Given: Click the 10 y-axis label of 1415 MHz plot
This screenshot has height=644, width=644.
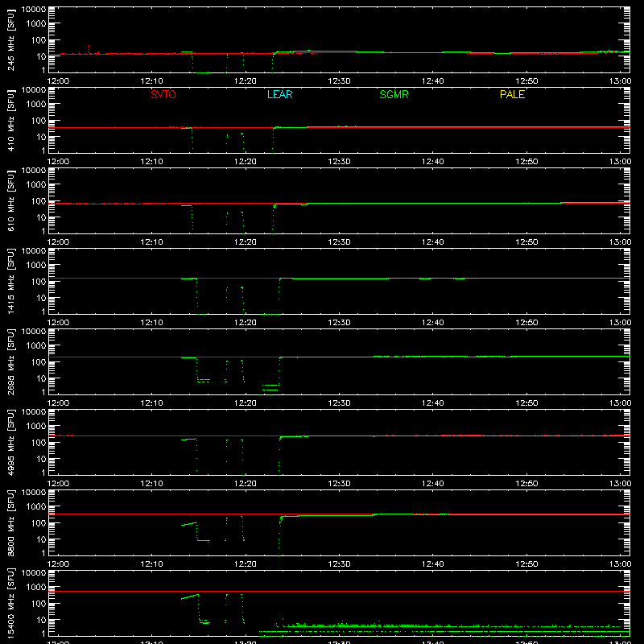Looking at the screenshot, I should (x=41, y=298).
